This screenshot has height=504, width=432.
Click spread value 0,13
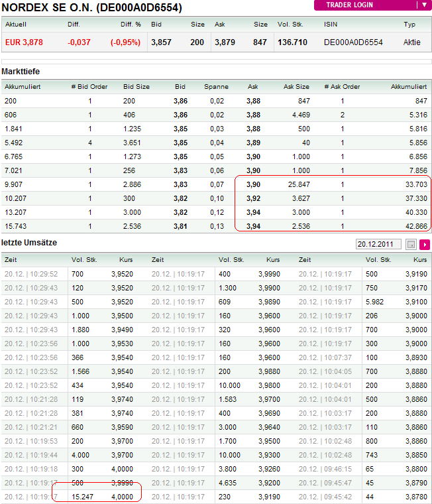tap(217, 226)
